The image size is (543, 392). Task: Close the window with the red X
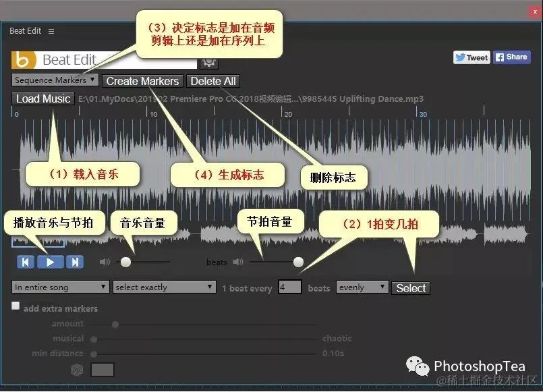point(535,11)
